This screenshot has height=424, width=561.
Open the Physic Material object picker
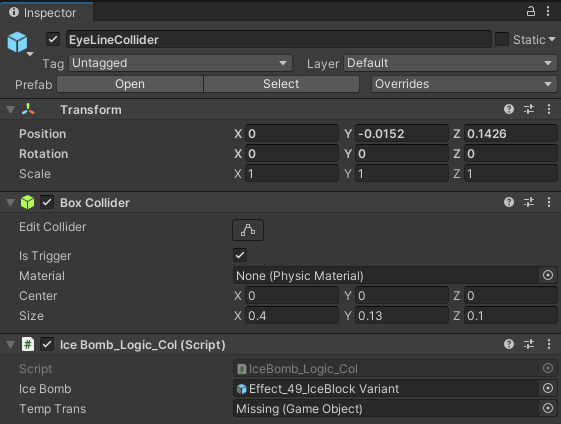[x=548, y=276]
